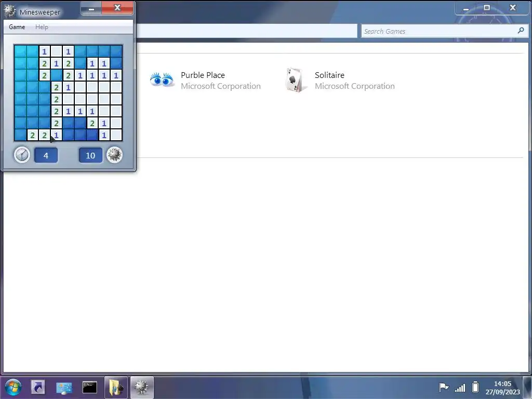532x399 pixels.
Task: Open the network signal tray icon
Action: click(460, 388)
